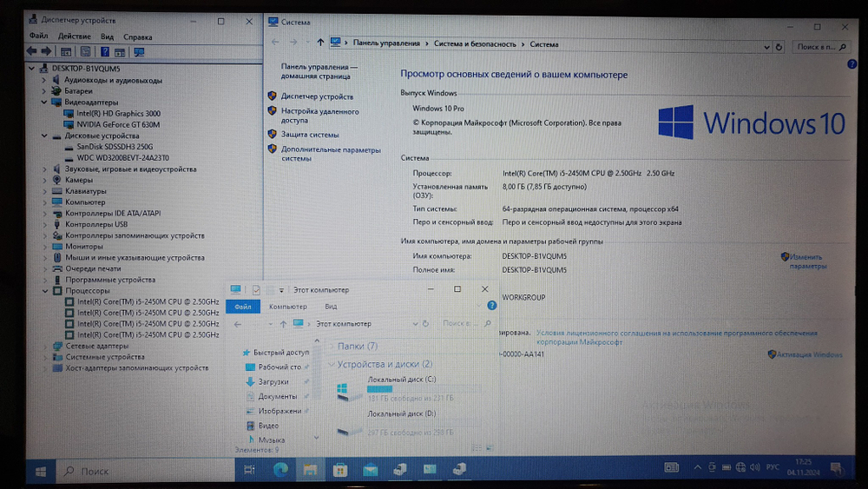Image resolution: width=868 pixels, height=489 pixels.
Task: Click the РУС language indicator
Action: [773, 467]
